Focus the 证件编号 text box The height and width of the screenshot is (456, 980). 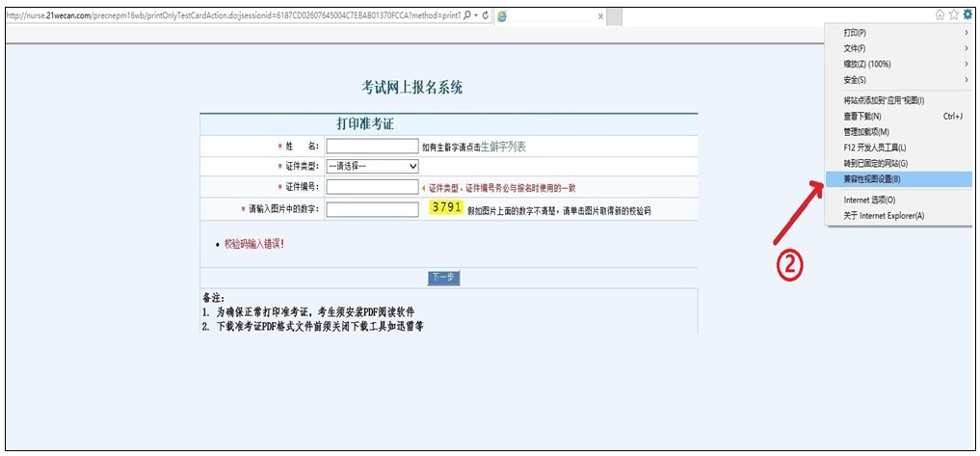click(364, 187)
